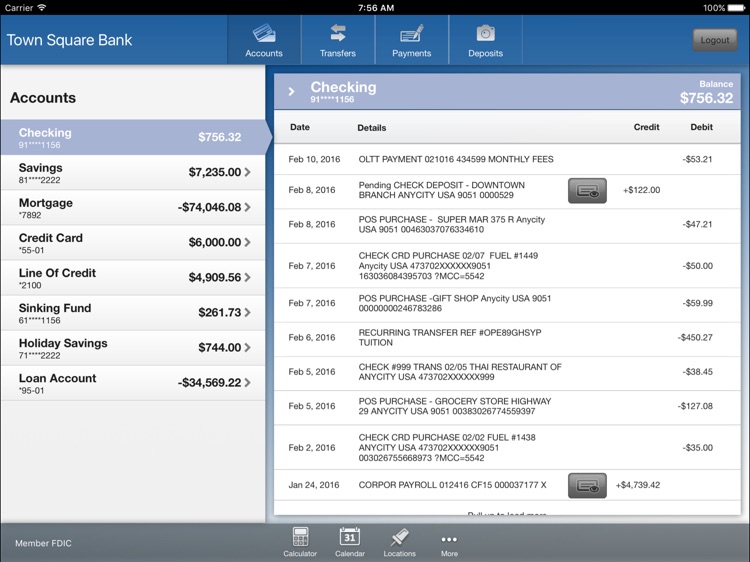750x562 pixels.
Task: Click the Logout button
Action: [x=715, y=40]
